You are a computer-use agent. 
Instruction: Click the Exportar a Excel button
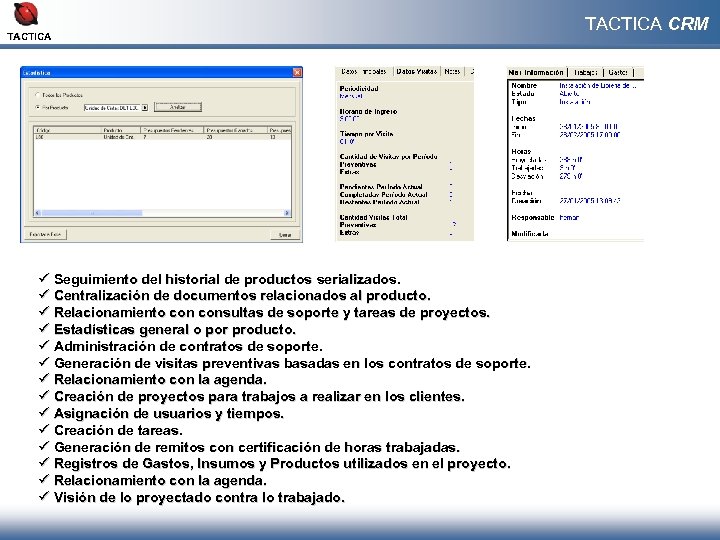[x=45, y=234]
